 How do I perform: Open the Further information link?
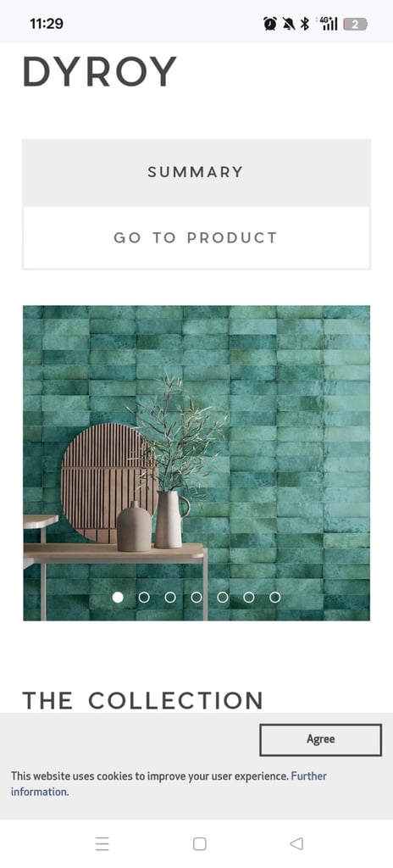point(169,784)
